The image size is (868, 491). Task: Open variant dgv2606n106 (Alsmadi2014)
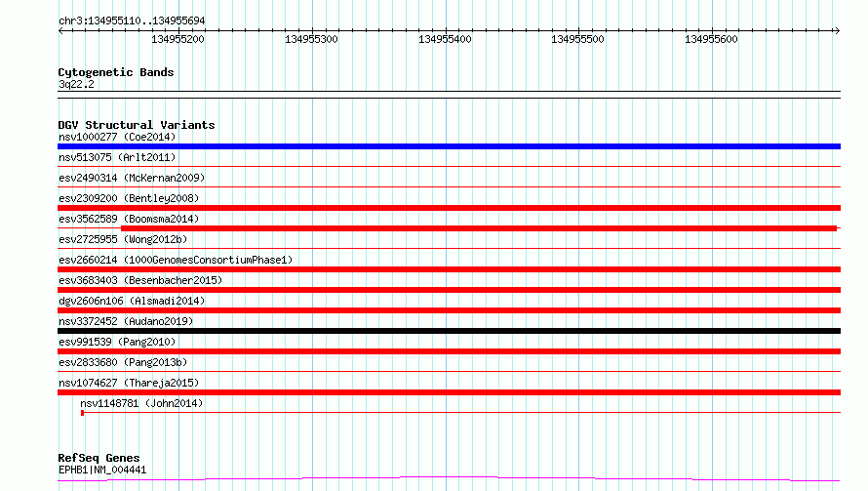coord(132,301)
